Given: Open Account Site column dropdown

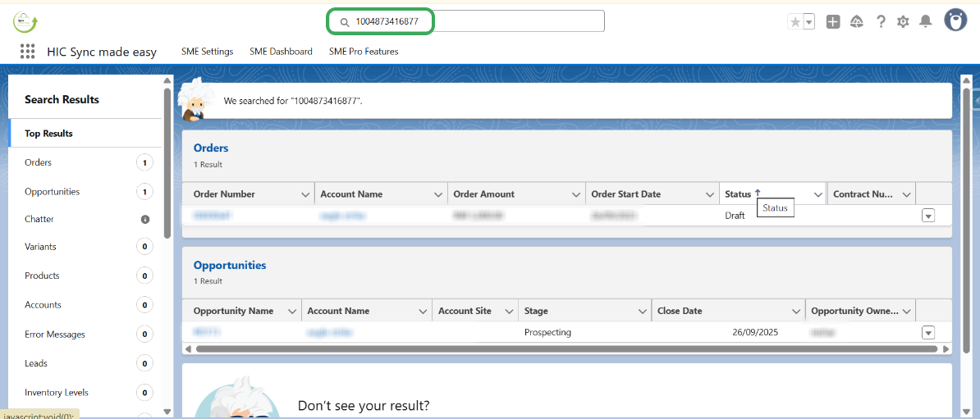Looking at the screenshot, I should pyautogui.click(x=510, y=311).
